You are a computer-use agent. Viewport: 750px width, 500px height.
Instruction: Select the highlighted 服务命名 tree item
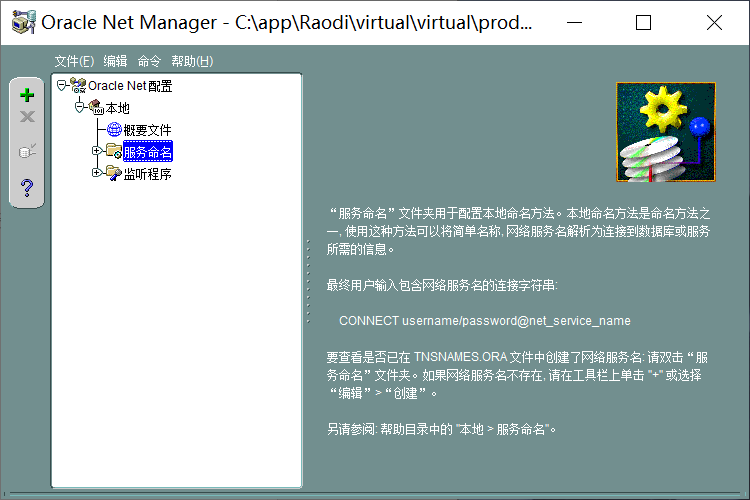click(x=148, y=152)
